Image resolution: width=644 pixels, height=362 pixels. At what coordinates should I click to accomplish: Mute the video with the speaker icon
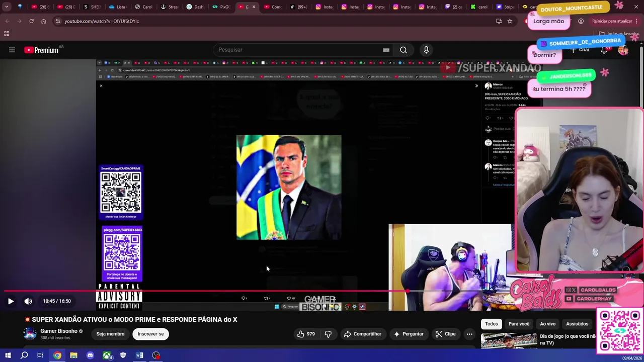click(x=28, y=301)
